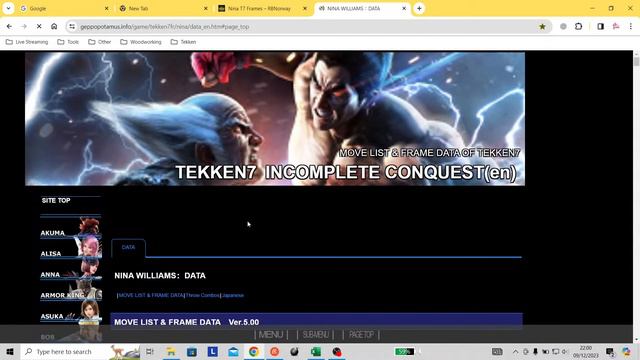The height and width of the screenshot is (360, 640).
Task: Open the Woodworking bookmarks folder
Action: (x=141, y=42)
